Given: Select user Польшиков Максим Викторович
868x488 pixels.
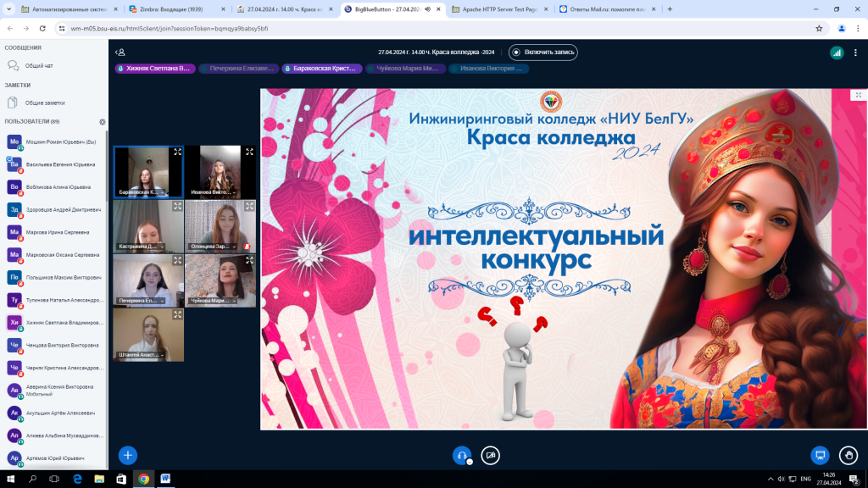Looking at the screenshot, I should 54,278.
